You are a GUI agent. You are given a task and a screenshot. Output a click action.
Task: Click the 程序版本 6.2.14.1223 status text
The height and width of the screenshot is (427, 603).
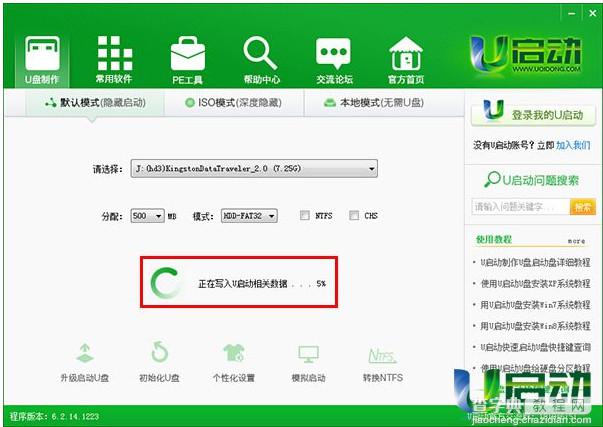pyautogui.click(x=54, y=417)
